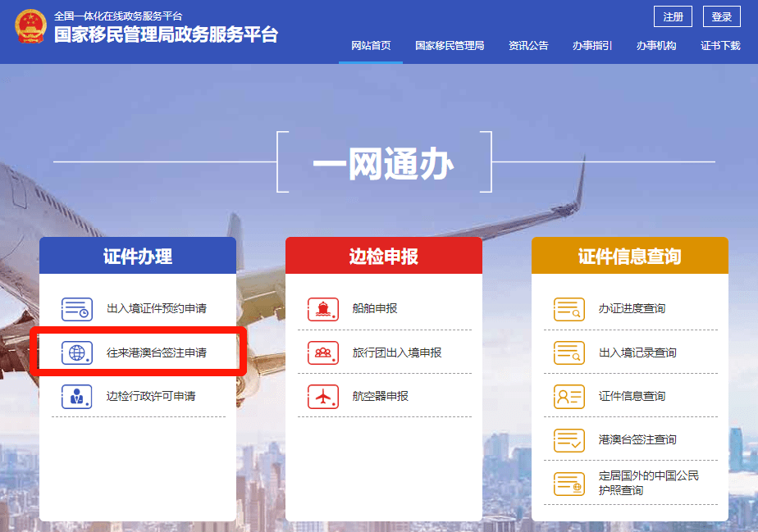Viewport: 758px width, 532px height.
Task: Open 办证进度查询 link
Action: pyautogui.click(x=632, y=308)
